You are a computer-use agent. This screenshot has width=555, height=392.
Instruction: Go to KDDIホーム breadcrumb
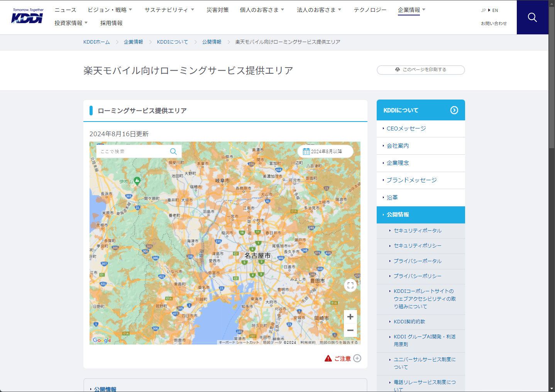pyautogui.click(x=96, y=42)
